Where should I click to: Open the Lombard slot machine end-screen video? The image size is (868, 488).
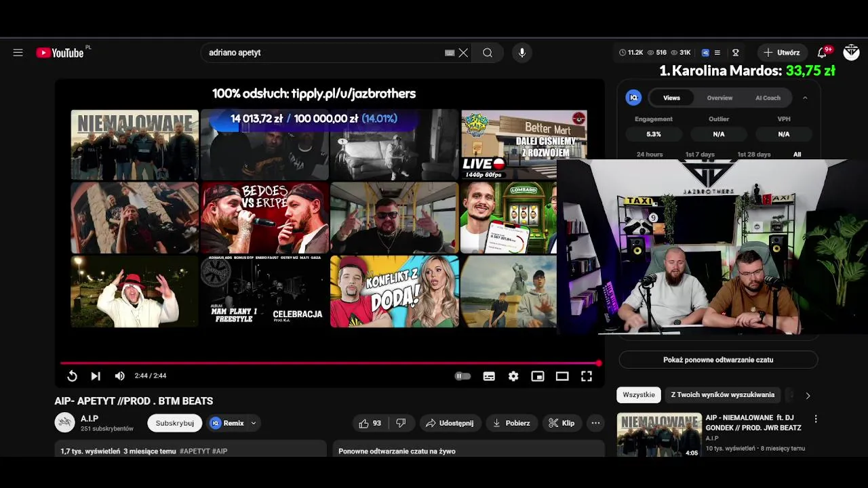509,218
